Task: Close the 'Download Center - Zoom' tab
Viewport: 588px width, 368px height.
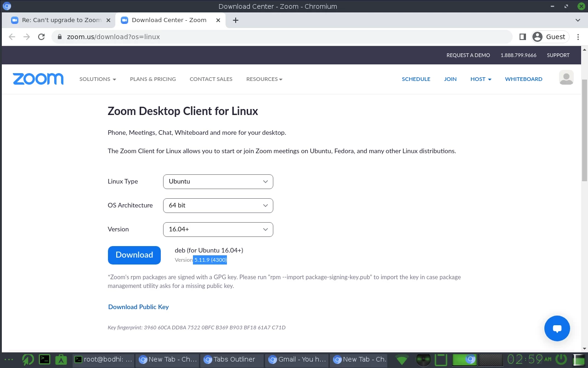Action: (218, 20)
